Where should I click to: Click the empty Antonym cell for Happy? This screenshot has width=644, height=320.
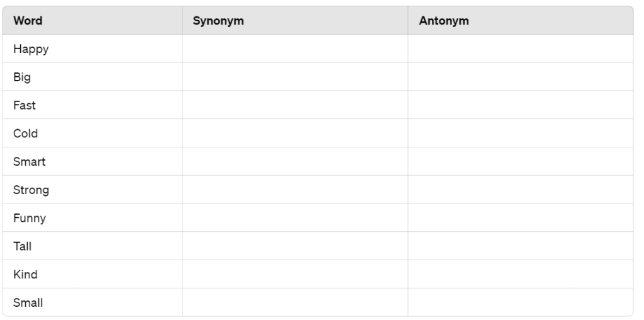click(x=520, y=49)
